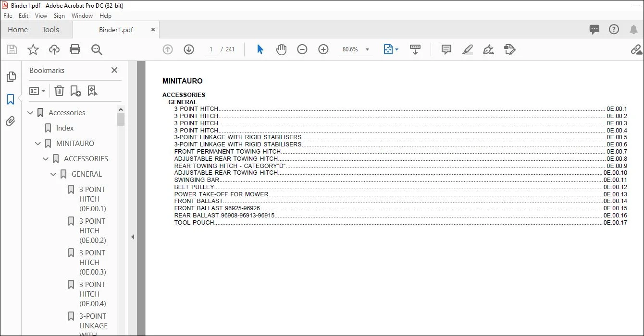Open the notifications bell

point(634,30)
